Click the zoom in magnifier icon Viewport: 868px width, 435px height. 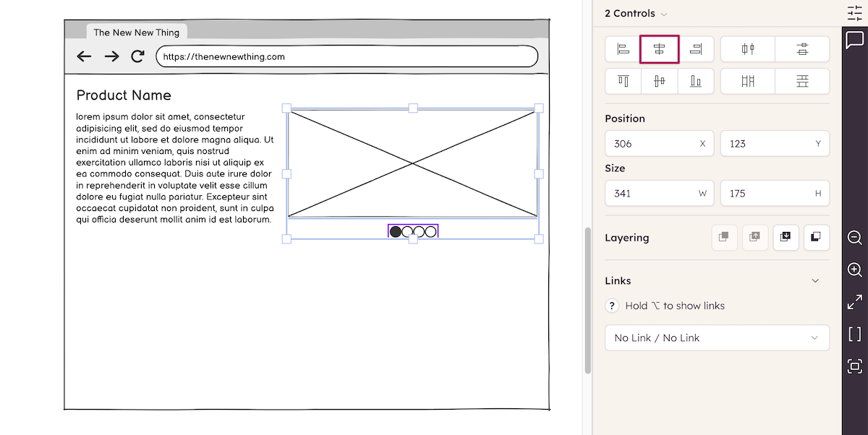coord(855,270)
